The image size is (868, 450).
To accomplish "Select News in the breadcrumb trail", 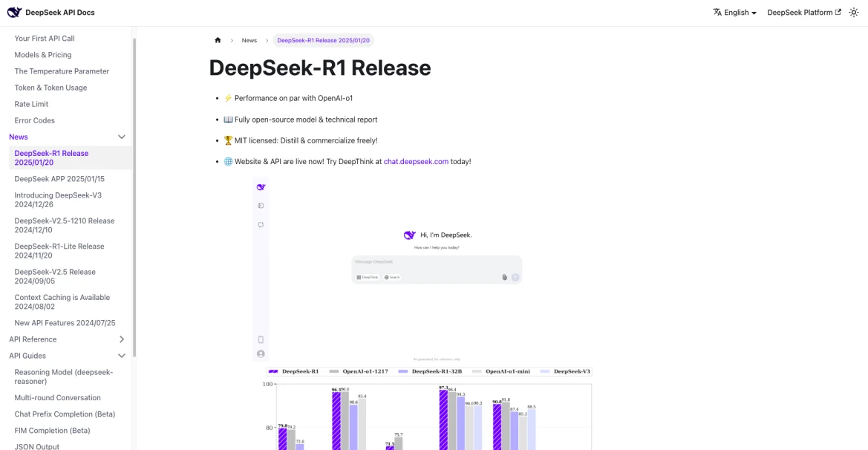I will tap(249, 40).
